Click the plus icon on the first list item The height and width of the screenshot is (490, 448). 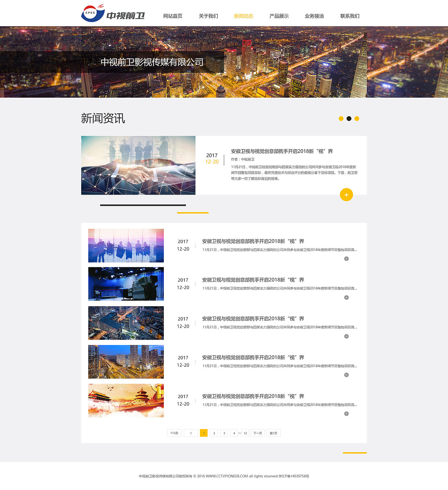click(x=346, y=258)
